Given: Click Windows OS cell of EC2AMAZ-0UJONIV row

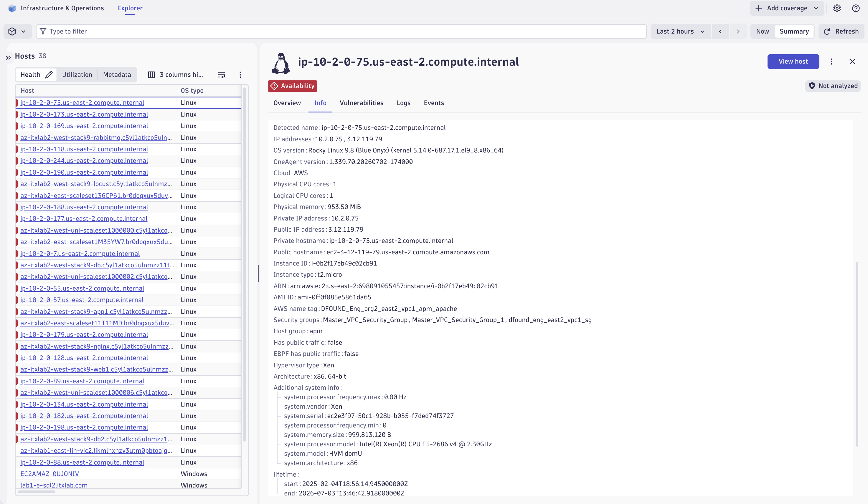Looking at the screenshot, I should coord(194,474).
